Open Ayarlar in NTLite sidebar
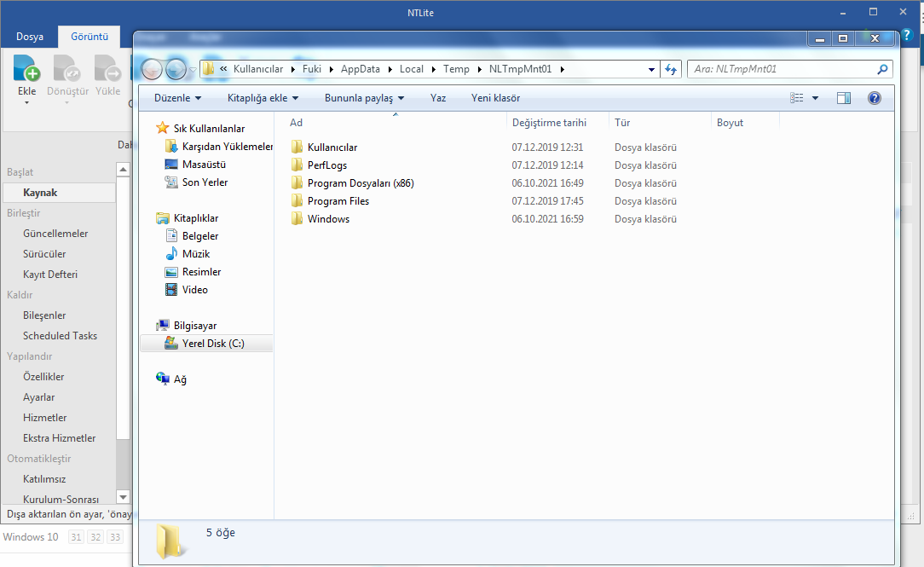This screenshot has height=567, width=924. (39, 397)
